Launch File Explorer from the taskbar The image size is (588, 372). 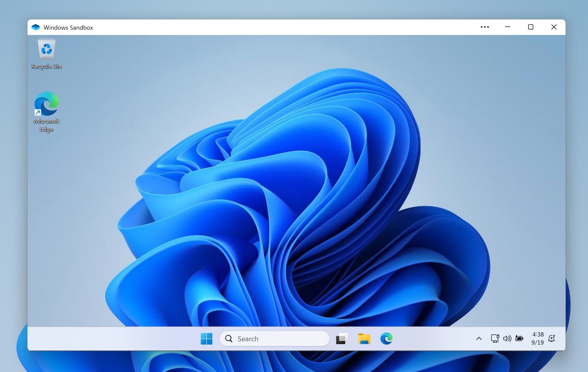coord(364,339)
